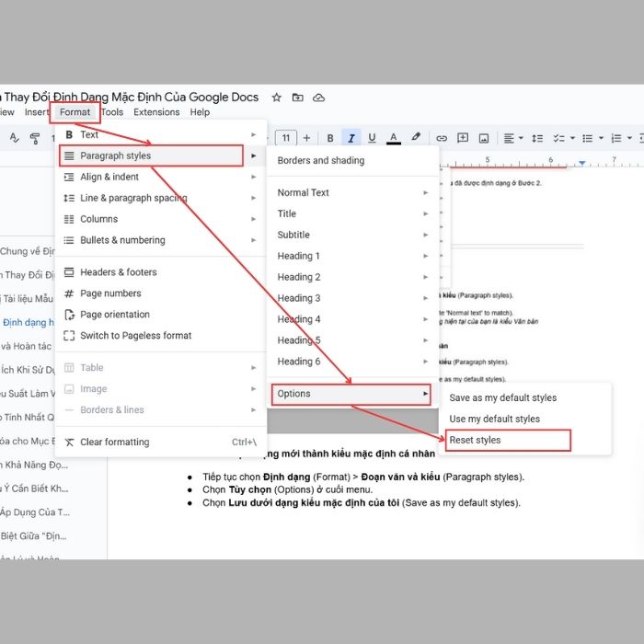Screen dimensions: 644x644
Task: Open the Options submenu
Action: pos(351,394)
